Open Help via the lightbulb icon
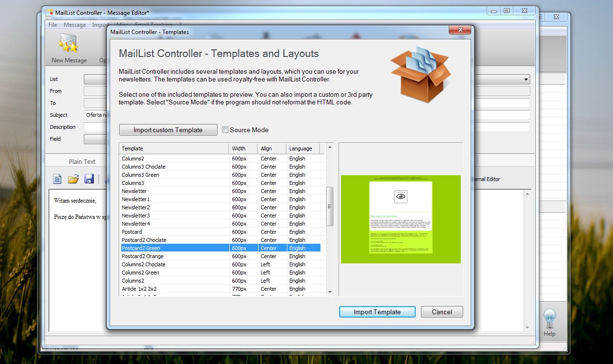Screen dimensions: 613x364 549,318
